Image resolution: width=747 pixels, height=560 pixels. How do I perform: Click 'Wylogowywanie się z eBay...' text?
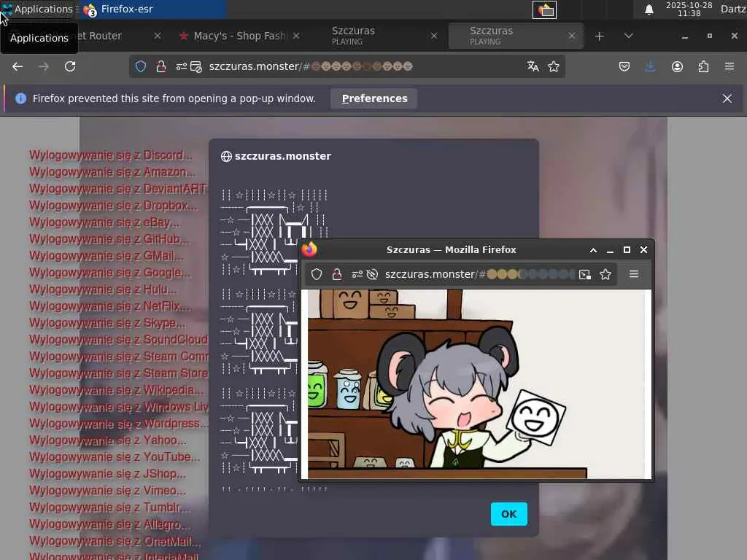tap(104, 222)
